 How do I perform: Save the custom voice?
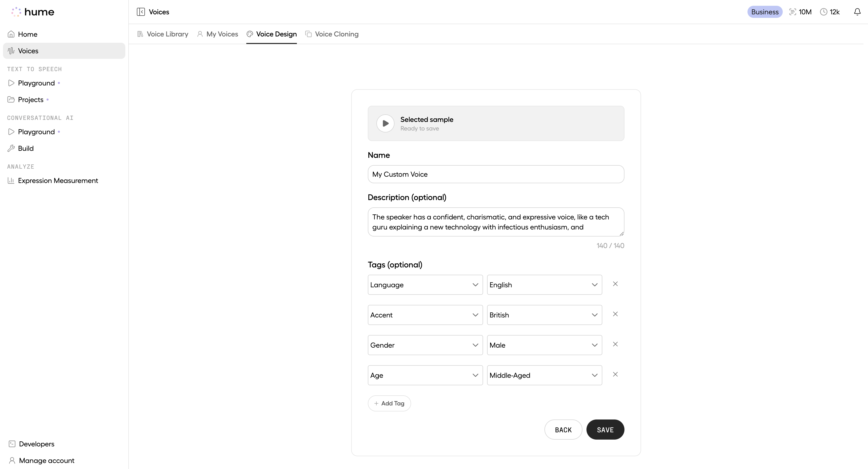605,430
